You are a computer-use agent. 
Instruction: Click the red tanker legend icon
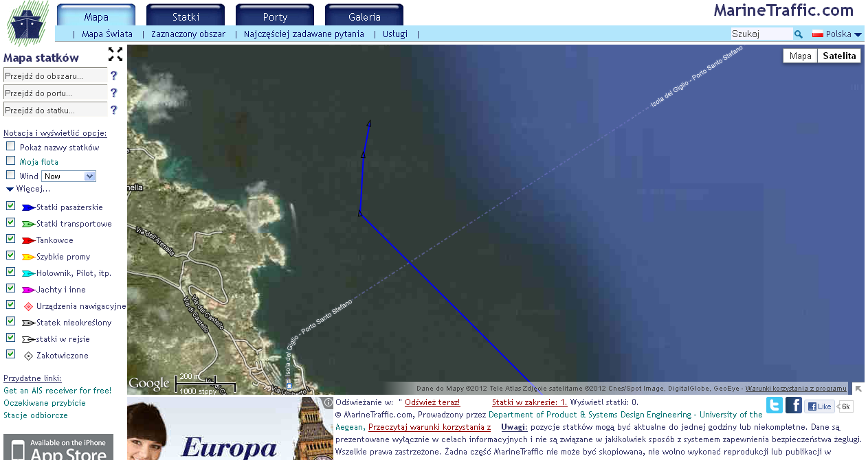tap(28, 240)
